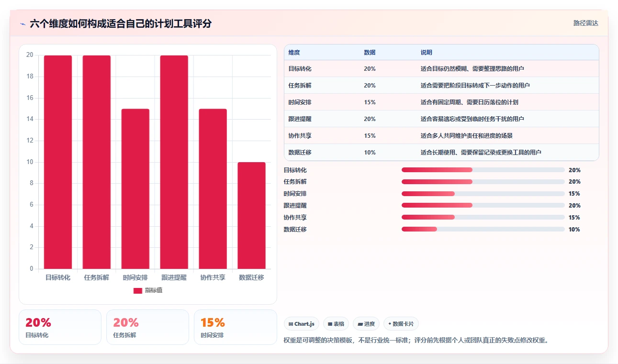Viewport: 618px width, 364px height.
Task: Toggle the 指标值 legend swatch
Action: [138, 291]
